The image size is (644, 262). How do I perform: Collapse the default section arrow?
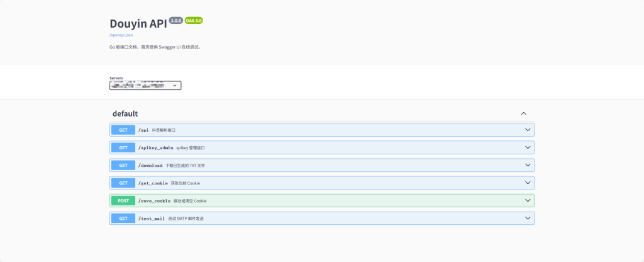coord(523,113)
